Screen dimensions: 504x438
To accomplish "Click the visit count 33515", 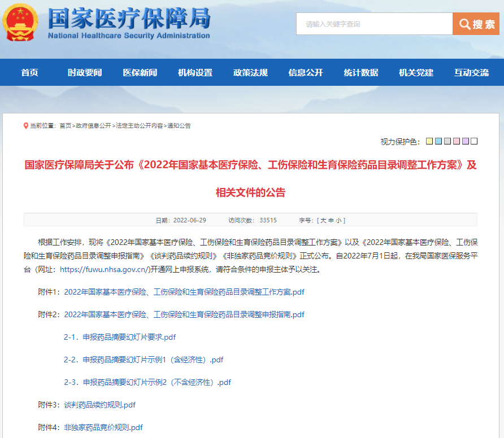I will (268, 221).
